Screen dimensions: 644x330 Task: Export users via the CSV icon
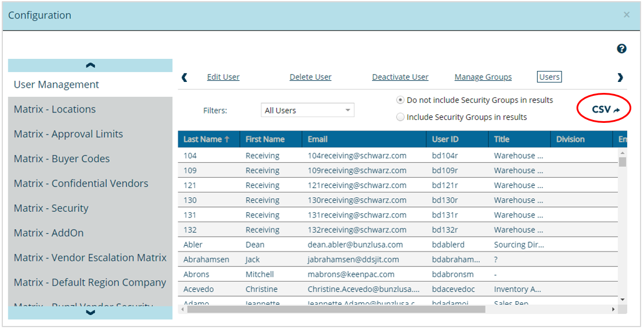click(605, 110)
